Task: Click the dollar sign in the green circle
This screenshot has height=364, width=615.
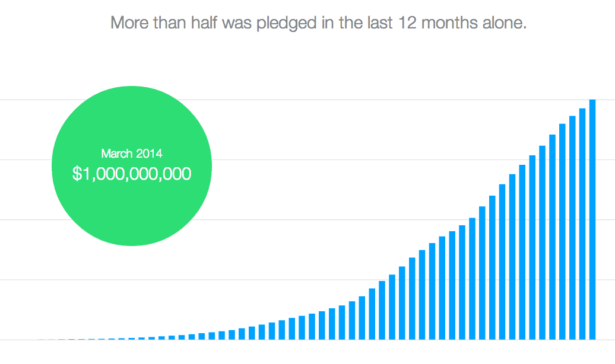Action: pos(77,174)
